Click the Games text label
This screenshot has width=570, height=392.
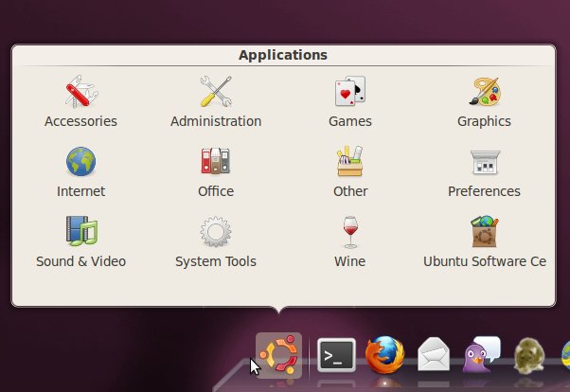pyautogui.click(x=350, y=121)
